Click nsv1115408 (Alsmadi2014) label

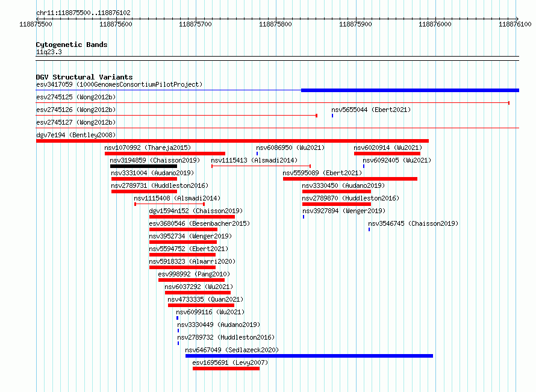coord(177,198)
